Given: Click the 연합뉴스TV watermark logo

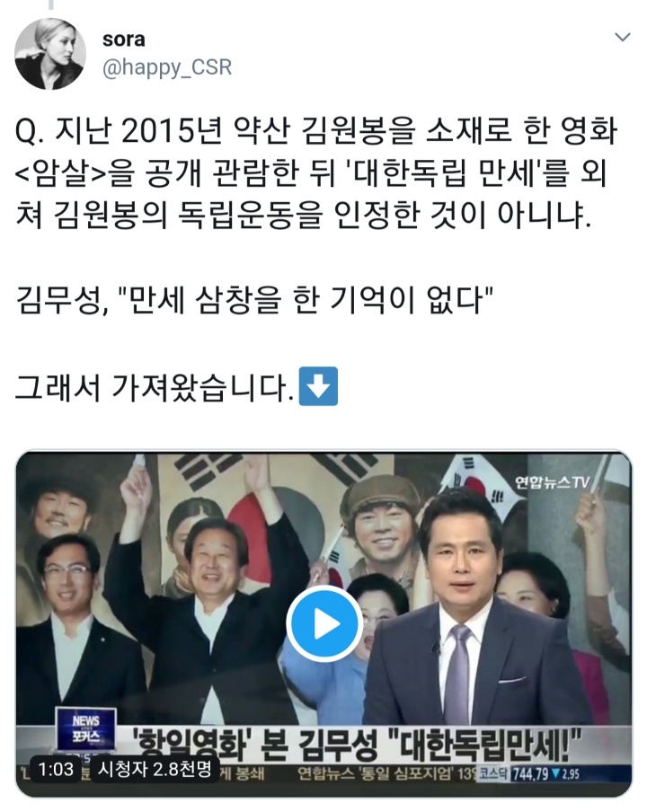Looking at the screenshot, I should [552, 482].
